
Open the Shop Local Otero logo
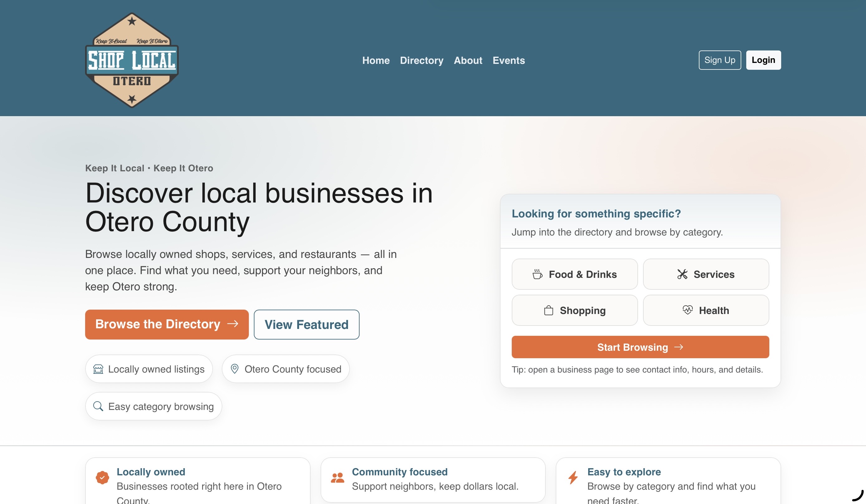(x=132, y=60)
